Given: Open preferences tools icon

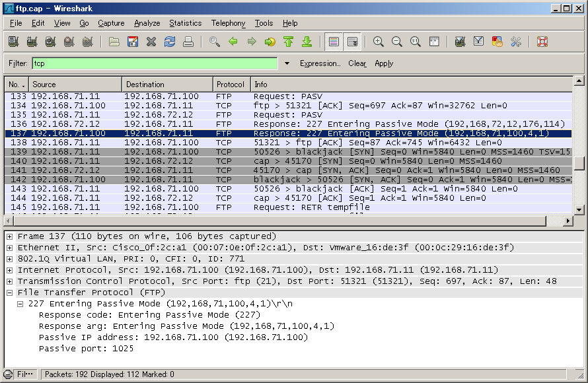Looking at the screenshot, I should coord(516,42).
